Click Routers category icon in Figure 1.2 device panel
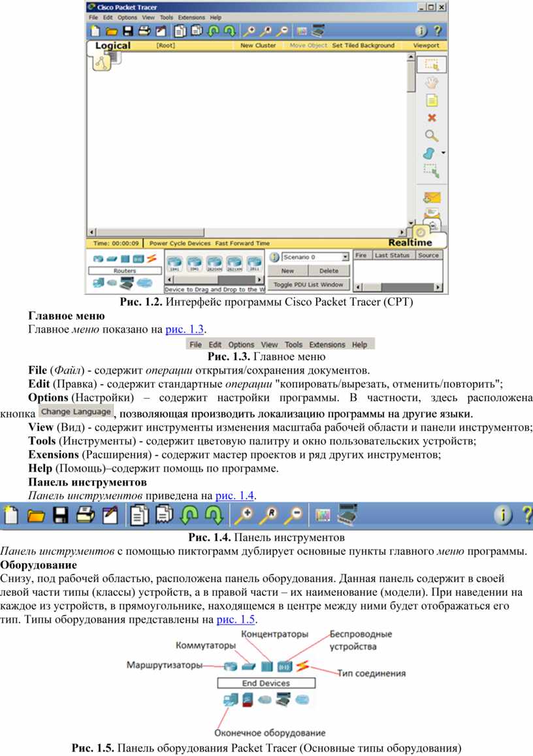 click(99, 259)
